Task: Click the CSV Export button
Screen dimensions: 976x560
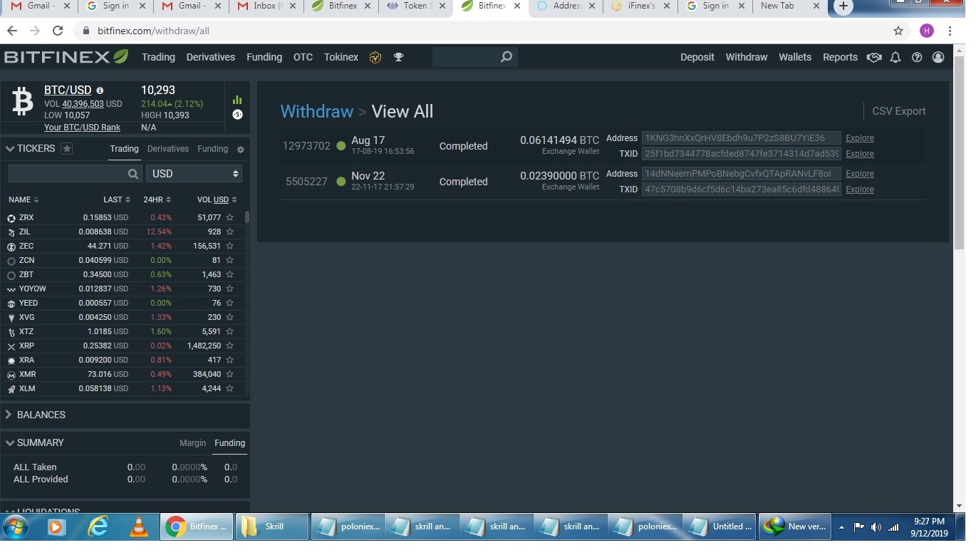Action: coord(899,111)
